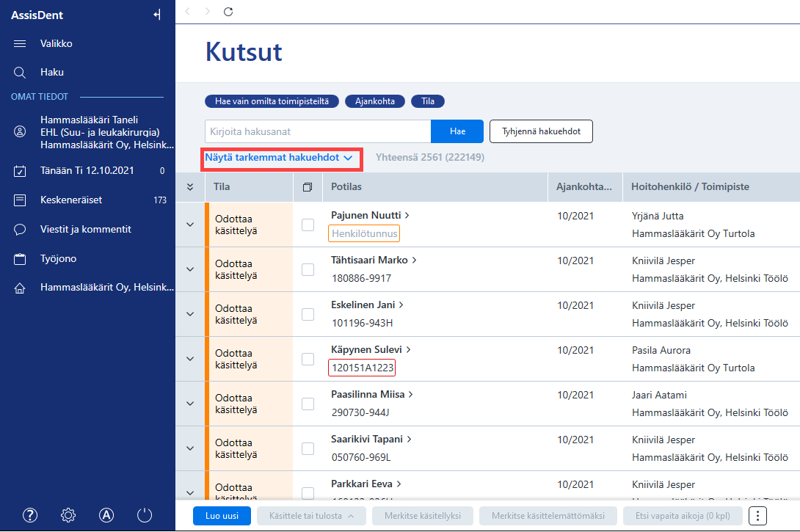800x532 pixels.
Task: Expand all rows with the double chevron
Action: click(190, 187)
